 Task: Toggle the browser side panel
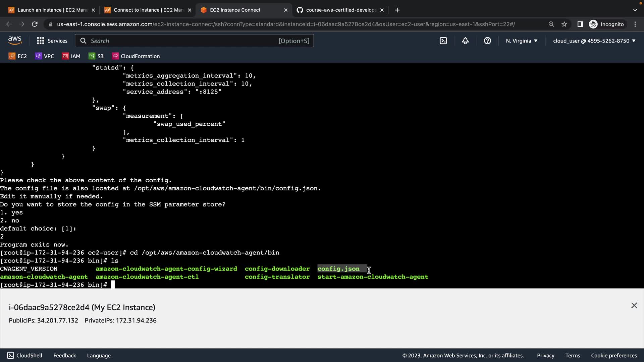580,24
